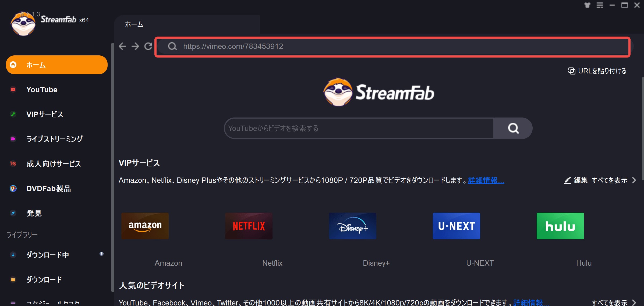Click the U-NEXT label text
Viewport: 644px width, 306px height.
[x=480, y=263]
